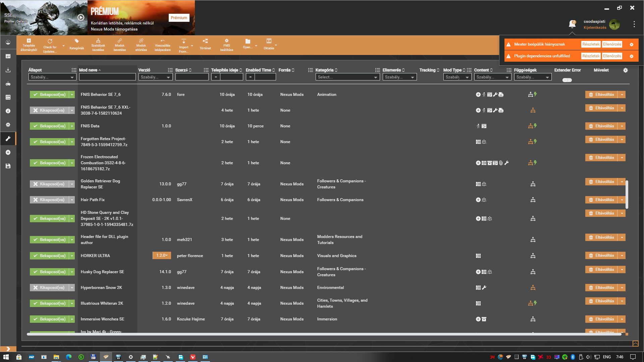Click the vertical scrollbar thumb of mod list
Screen dimensions: 644x362
coord(627,194)
